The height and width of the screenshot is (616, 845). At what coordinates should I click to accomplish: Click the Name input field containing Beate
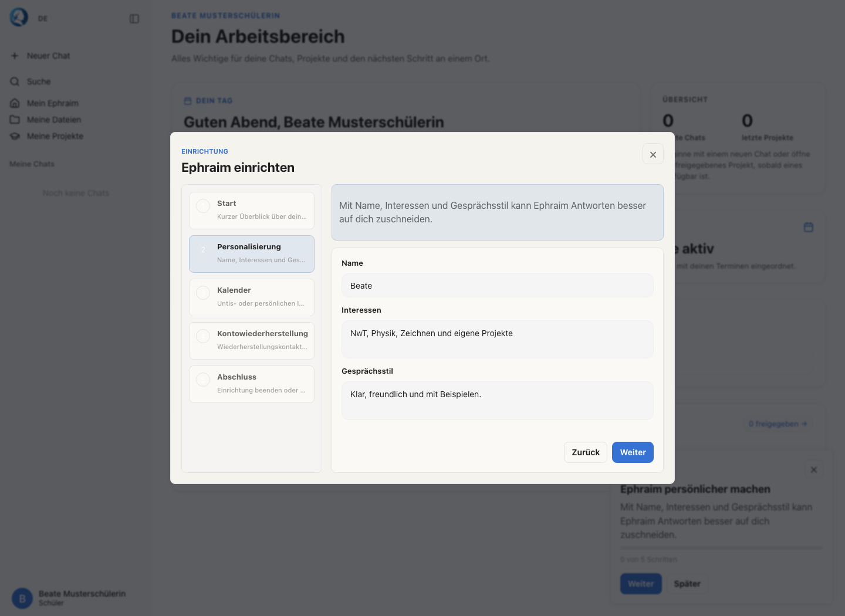498,286
